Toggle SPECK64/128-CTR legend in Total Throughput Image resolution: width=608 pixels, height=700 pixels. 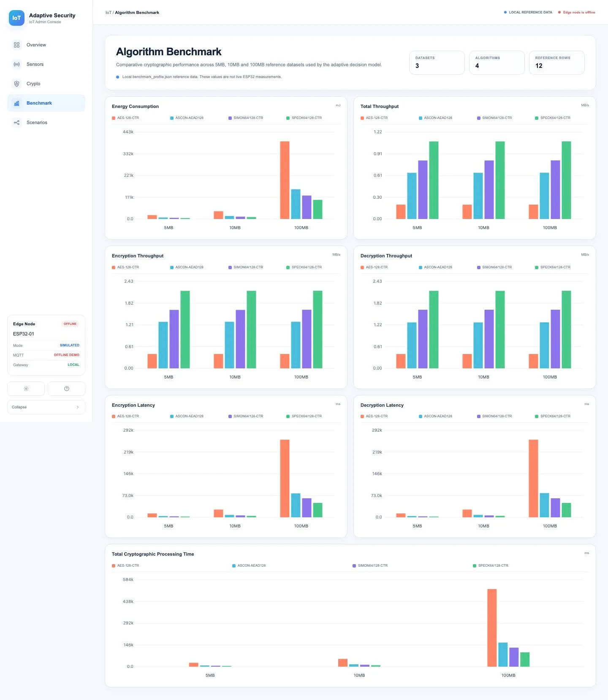(552, 118)
